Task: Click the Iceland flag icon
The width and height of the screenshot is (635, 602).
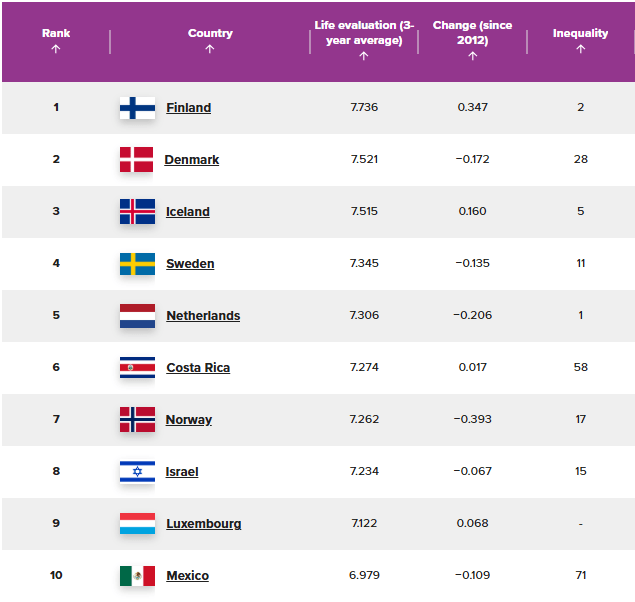Action: (137, 212)
